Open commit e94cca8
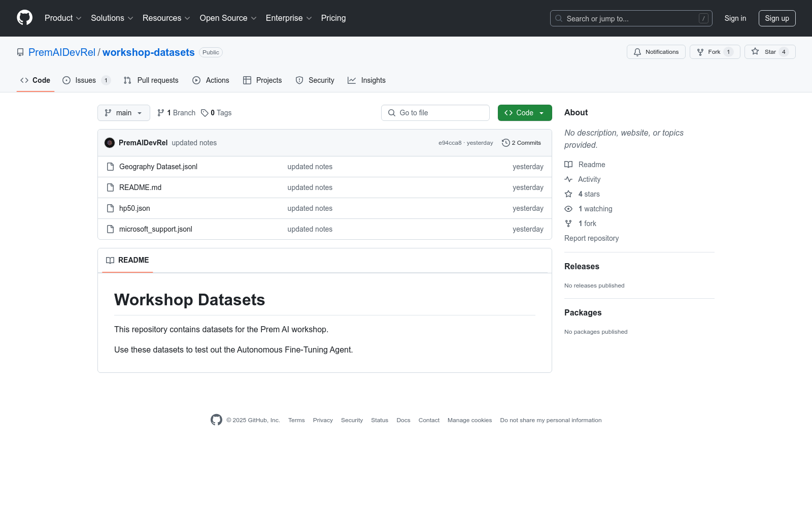Viewport: 812px width, 508px height. [x=450, y=143]
